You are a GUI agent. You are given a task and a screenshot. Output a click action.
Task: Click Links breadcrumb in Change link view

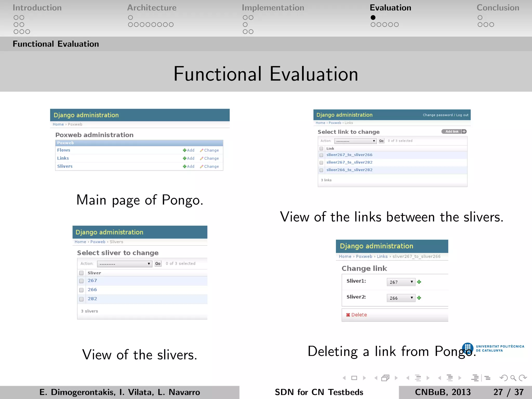[382, 256]
